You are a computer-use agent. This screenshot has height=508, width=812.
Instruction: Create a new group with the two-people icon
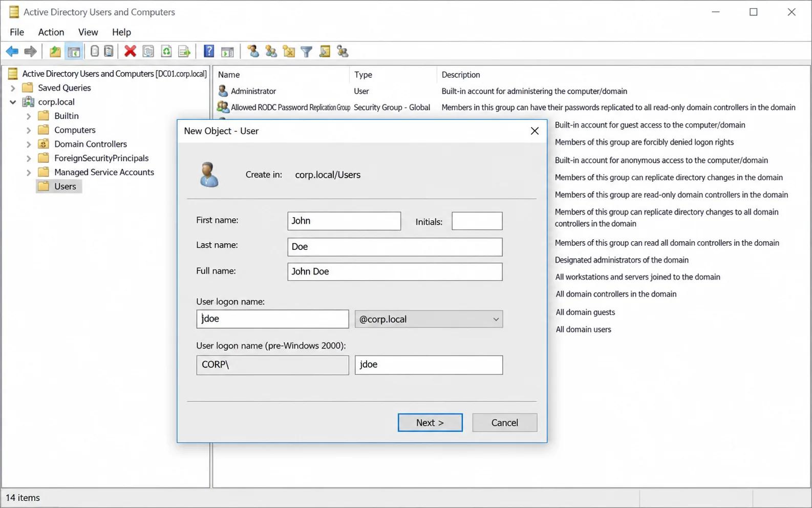point(271,51)
